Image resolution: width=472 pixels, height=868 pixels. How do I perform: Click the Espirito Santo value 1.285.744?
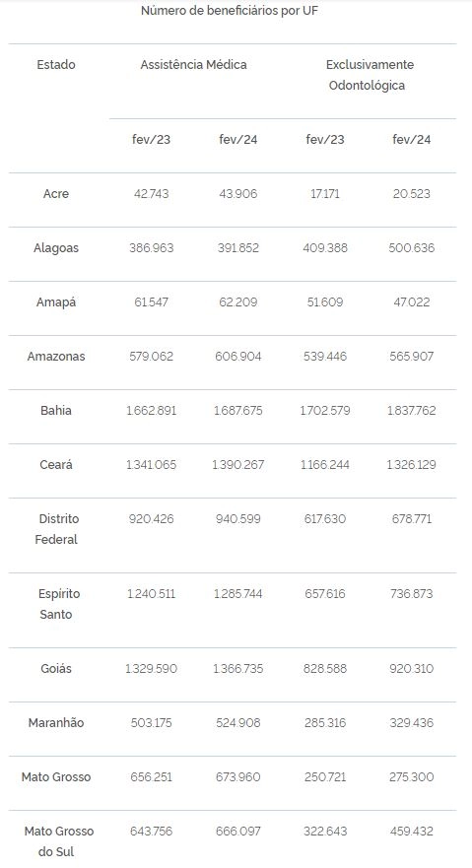237,594
